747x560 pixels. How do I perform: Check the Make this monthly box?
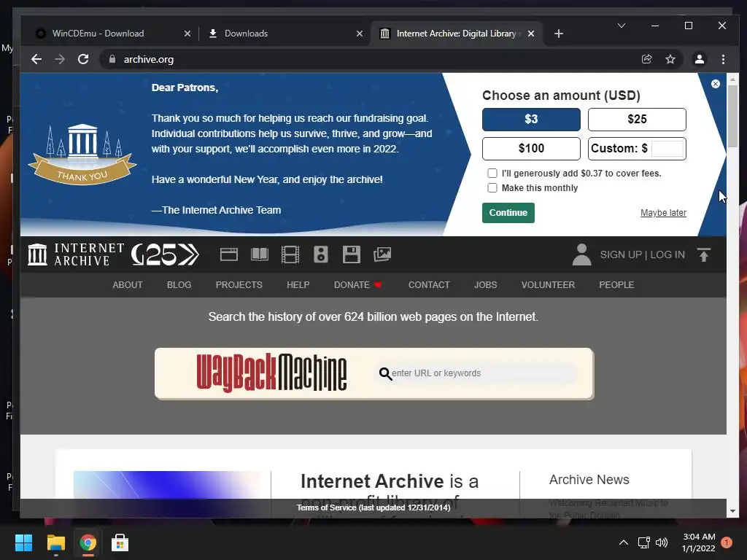tap(492, 187)
